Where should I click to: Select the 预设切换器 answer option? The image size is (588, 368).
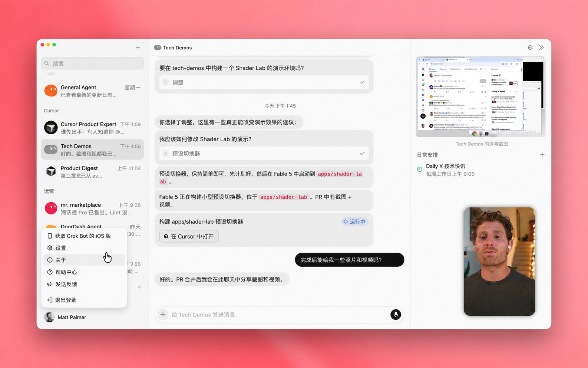(x=264, y=153)
